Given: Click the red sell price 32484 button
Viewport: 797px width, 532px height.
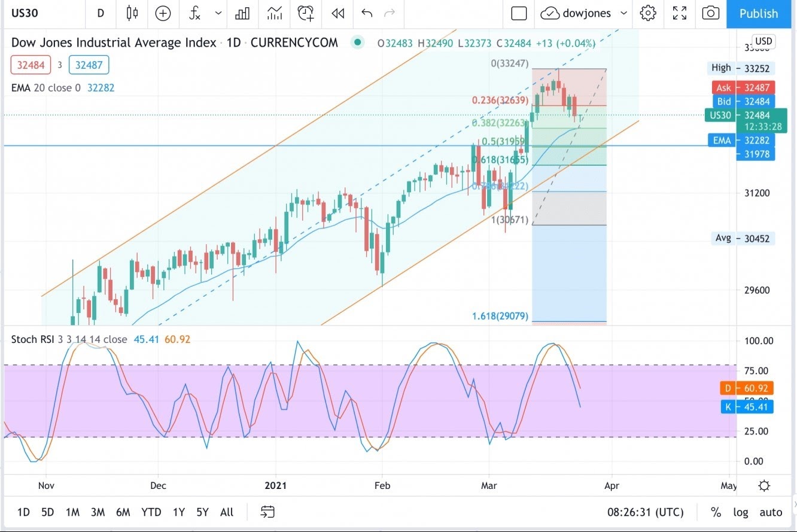Looking at the screenshot, I should (x=32, y=65).
